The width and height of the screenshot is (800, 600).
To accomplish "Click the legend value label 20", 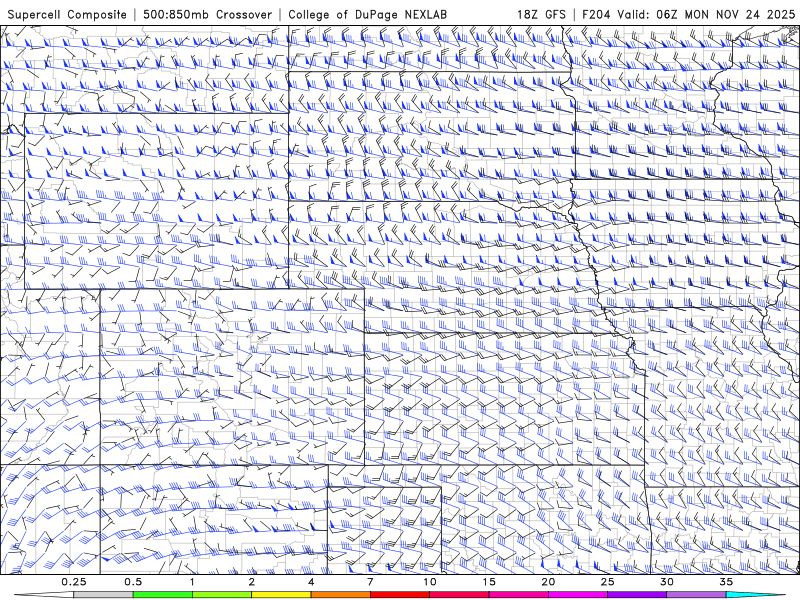I will [x=548, y=582].
